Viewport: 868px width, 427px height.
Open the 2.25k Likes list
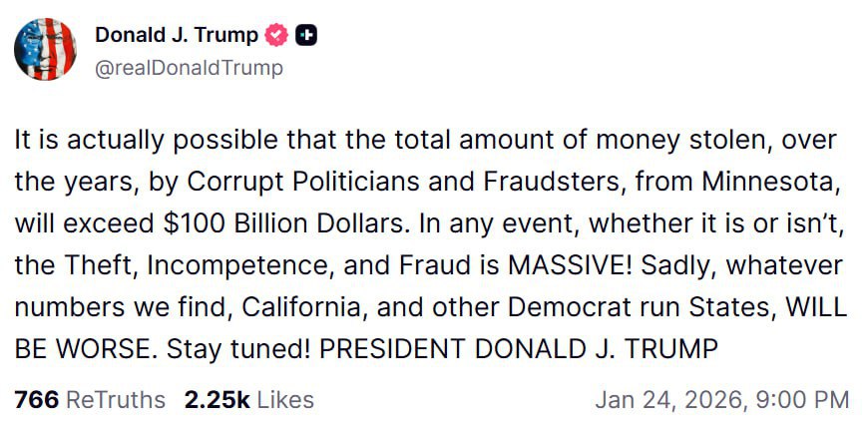tap(217, 400)
